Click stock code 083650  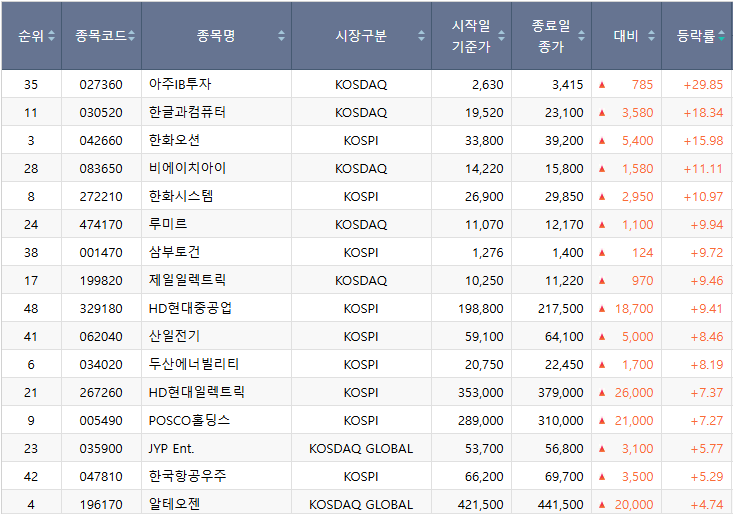[x=101, y=169]
